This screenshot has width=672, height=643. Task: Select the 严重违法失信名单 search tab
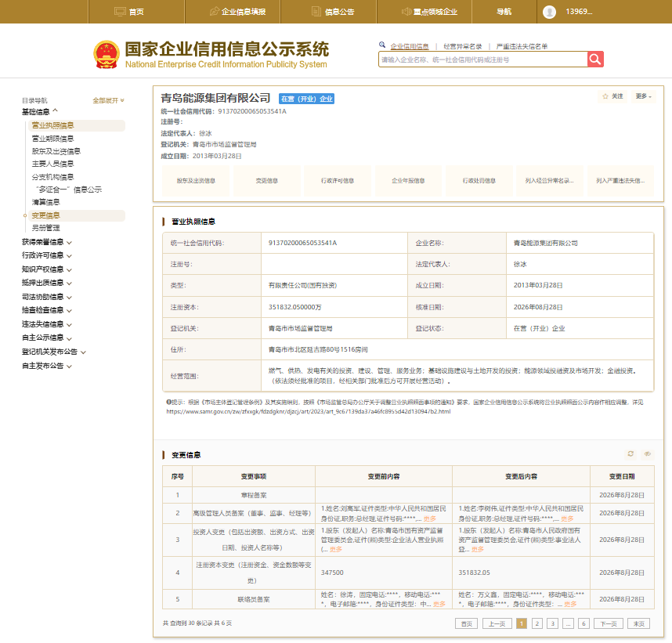522,46
